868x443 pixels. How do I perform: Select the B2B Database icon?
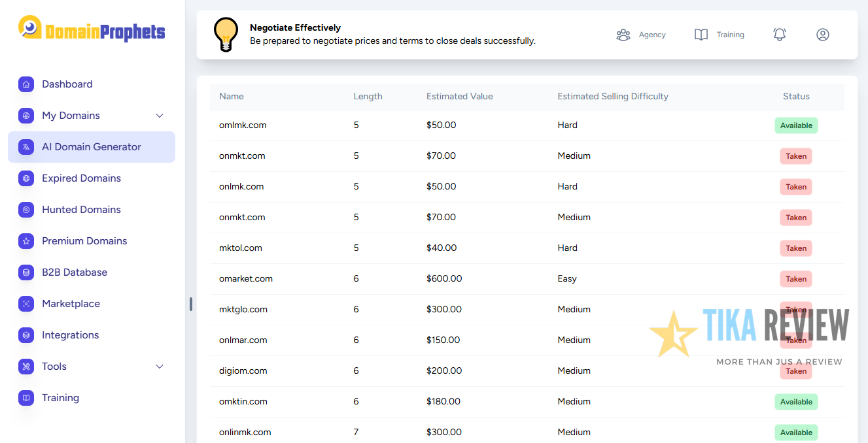click(26, 272)
